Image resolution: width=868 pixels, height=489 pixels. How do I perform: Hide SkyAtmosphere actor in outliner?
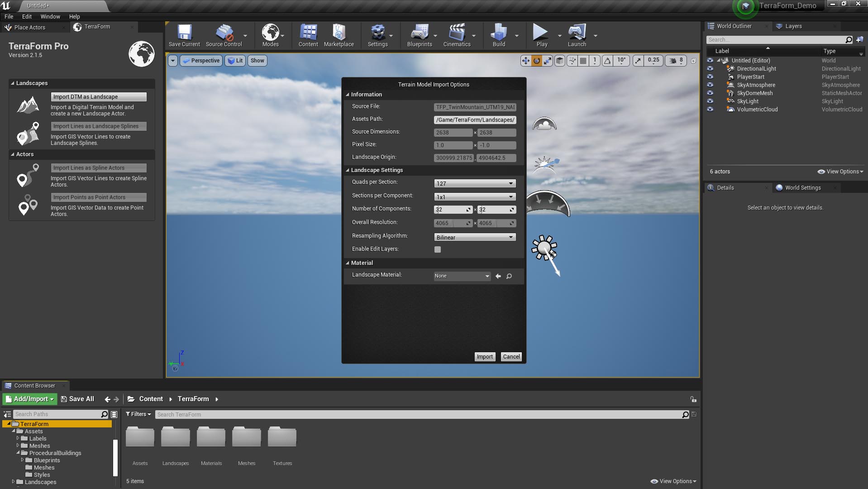710,85
